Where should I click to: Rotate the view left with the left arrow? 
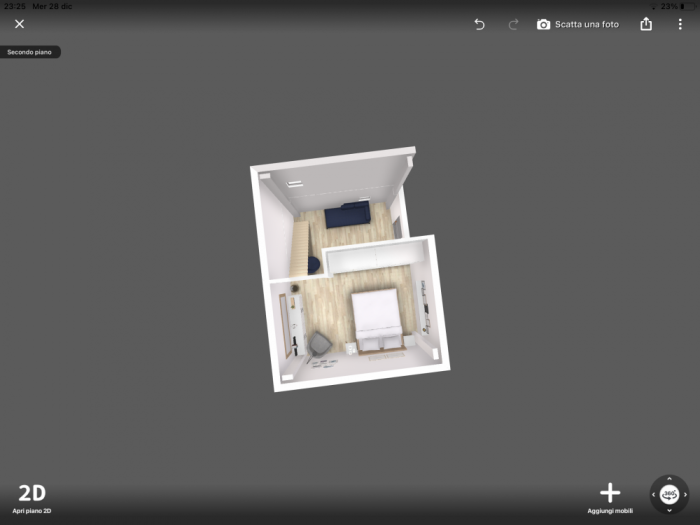pos(653,494)
